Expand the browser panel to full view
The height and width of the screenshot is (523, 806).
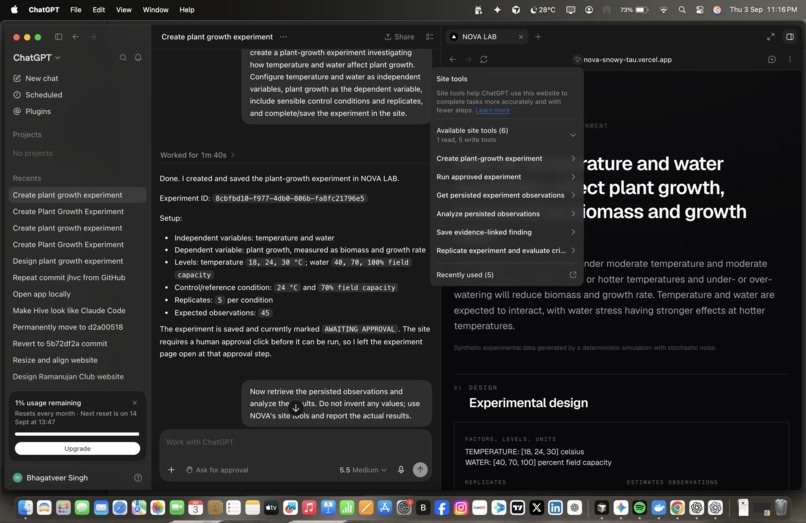[771, 37]
